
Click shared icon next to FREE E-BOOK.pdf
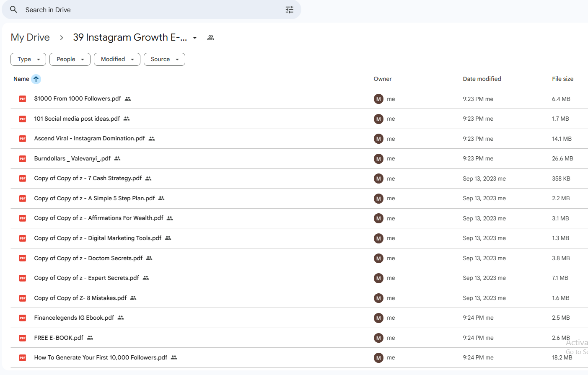90,338
